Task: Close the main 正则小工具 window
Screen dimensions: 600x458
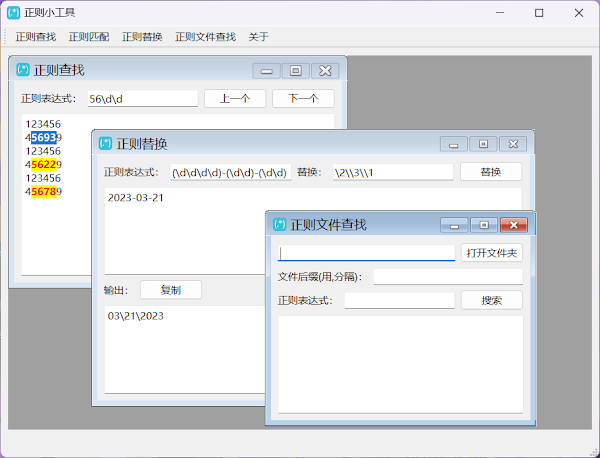Action: (x=579, y=13)
